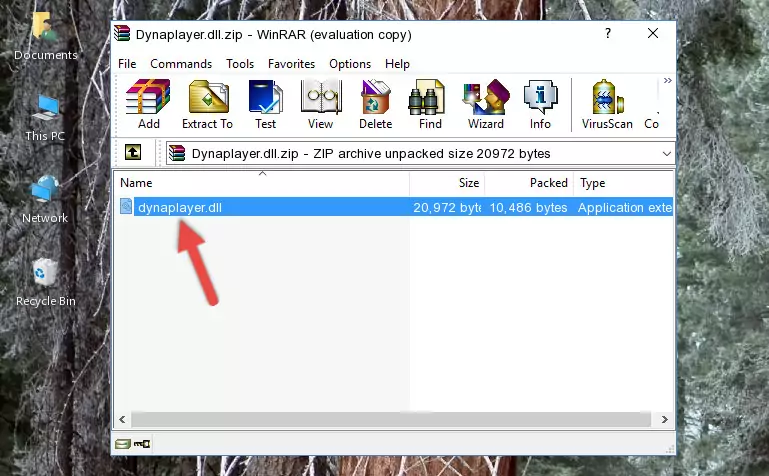This screenshot has width=769, height=476.
Task: Click the title bar help question mark
Action: [x=608, y=33]
